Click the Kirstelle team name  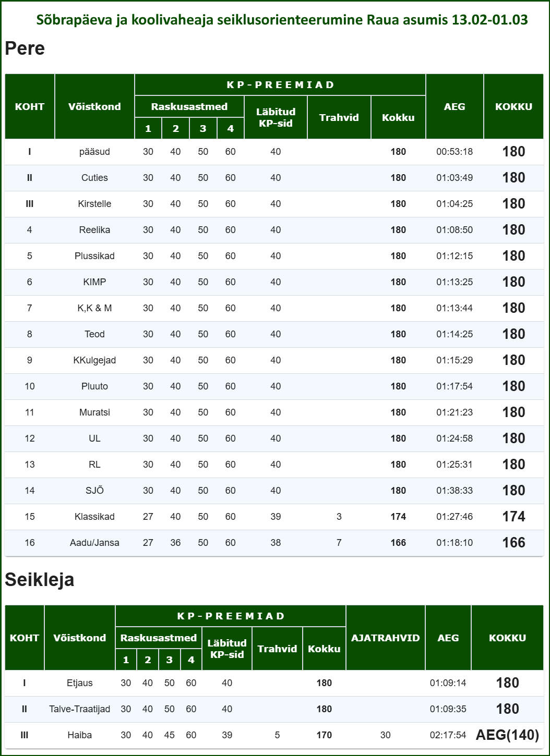[94, 204]
